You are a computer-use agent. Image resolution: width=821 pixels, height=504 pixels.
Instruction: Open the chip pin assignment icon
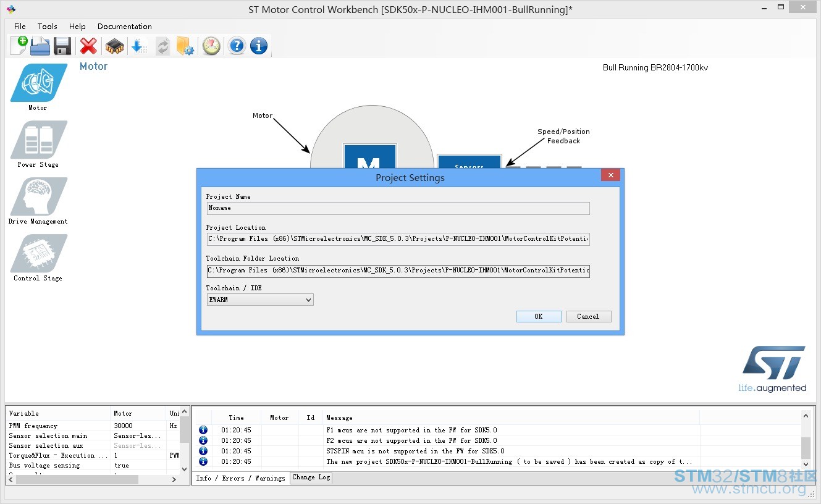tap(114, 46)
